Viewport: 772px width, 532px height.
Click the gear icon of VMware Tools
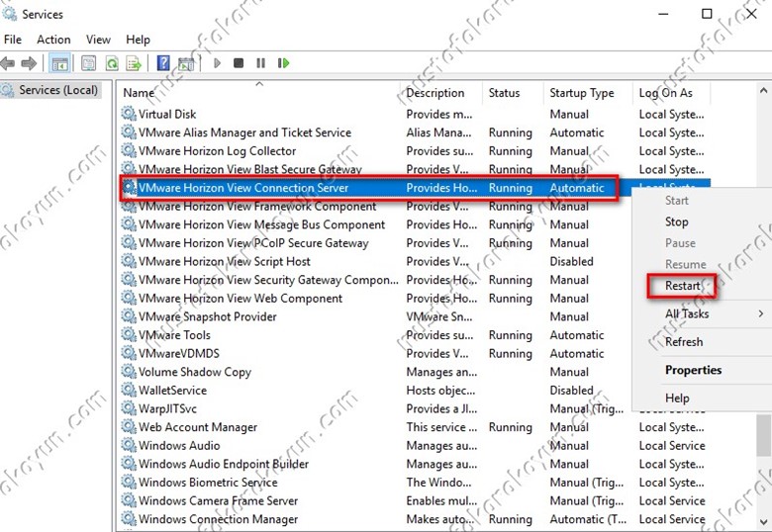coord(129,334)
